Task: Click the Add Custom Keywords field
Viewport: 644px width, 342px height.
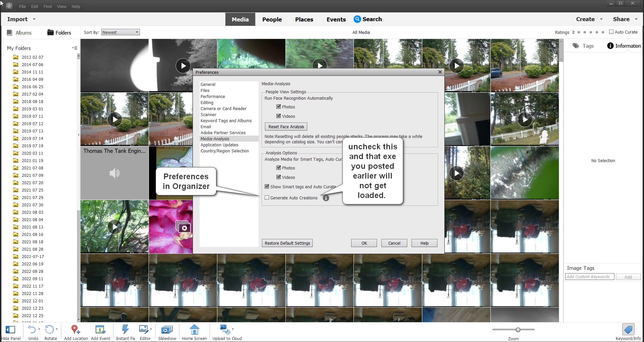Action: (x=590, y=277)
